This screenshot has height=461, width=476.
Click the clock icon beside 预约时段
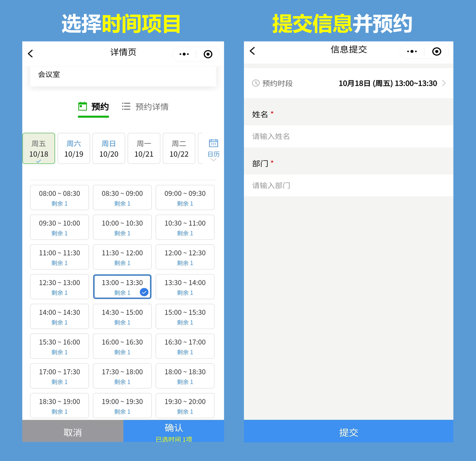[x=256, y=83]
